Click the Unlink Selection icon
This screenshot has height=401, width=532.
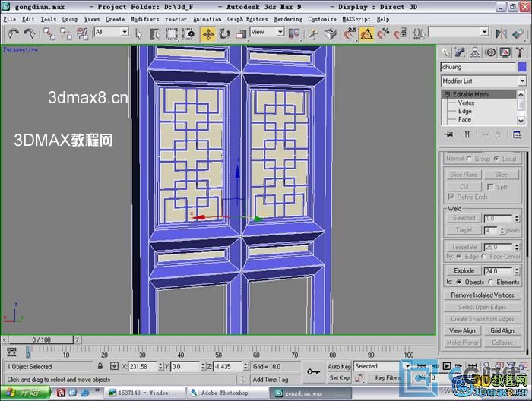click(66, 34)
